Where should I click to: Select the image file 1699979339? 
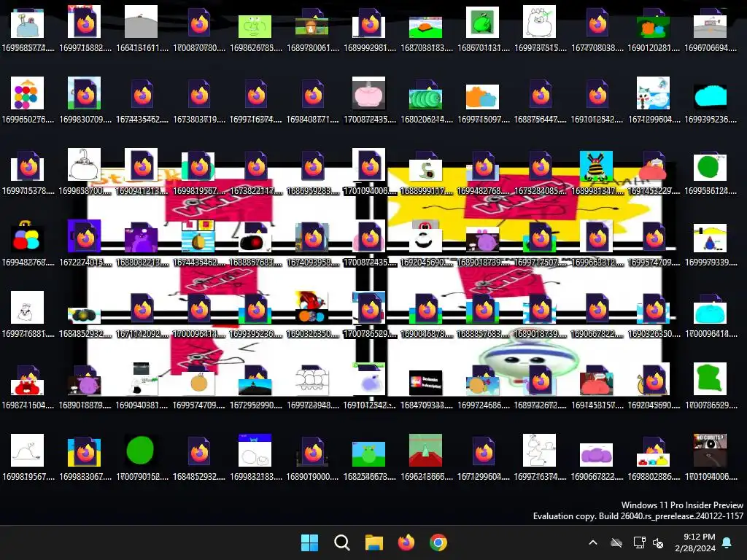[711, 244]
